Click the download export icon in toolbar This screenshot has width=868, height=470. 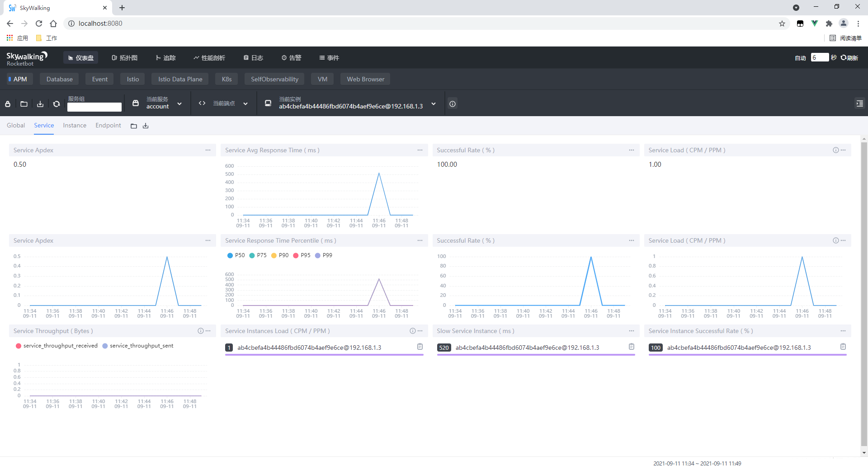point(40,104)
